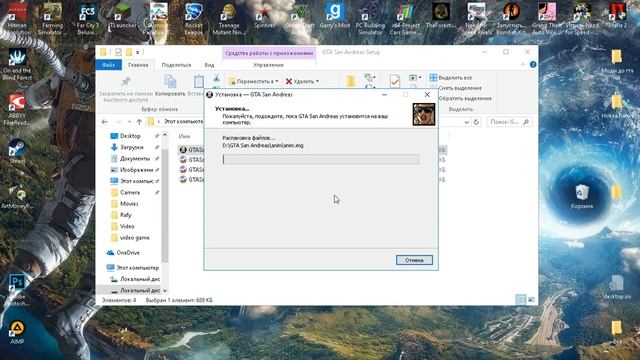The width and height of the screenshot is (640, 360).
Task: Open the desktop.ini file on desktop
Action: pos(617,287)
